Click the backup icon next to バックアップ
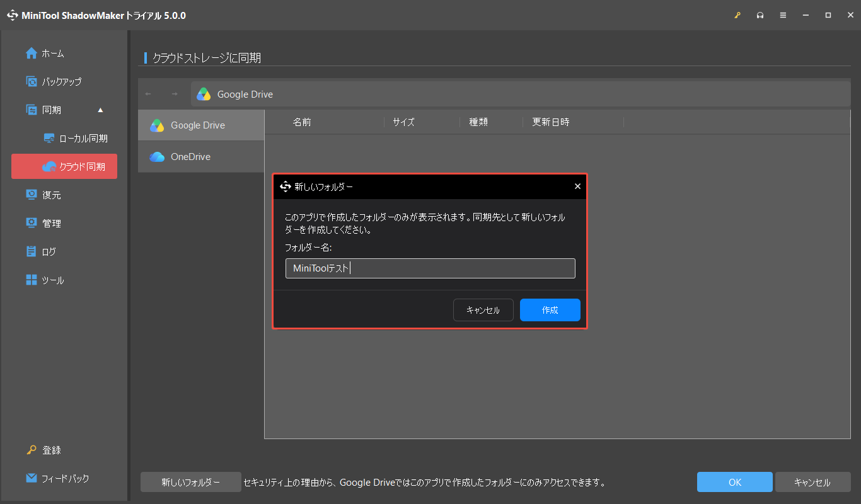Screen dimensions: 861x504 point(32,81)
